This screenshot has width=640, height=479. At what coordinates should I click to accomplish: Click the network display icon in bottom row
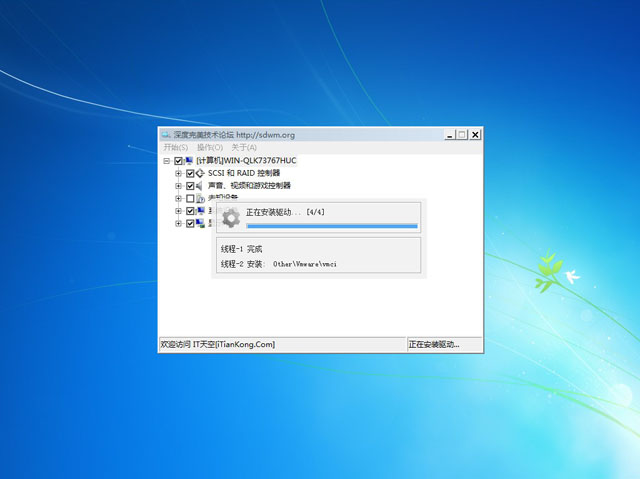[200, 224]
